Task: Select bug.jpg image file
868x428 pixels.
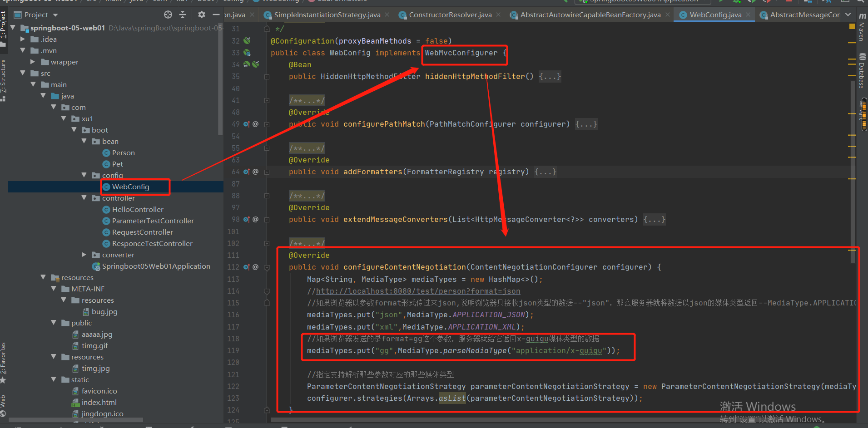Action: [x=100, y=311]
